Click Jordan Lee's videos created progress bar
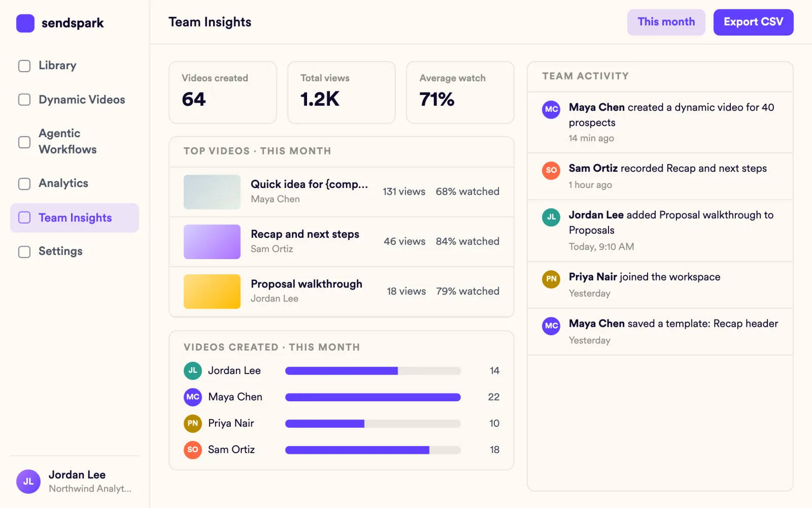 [373, 371]
